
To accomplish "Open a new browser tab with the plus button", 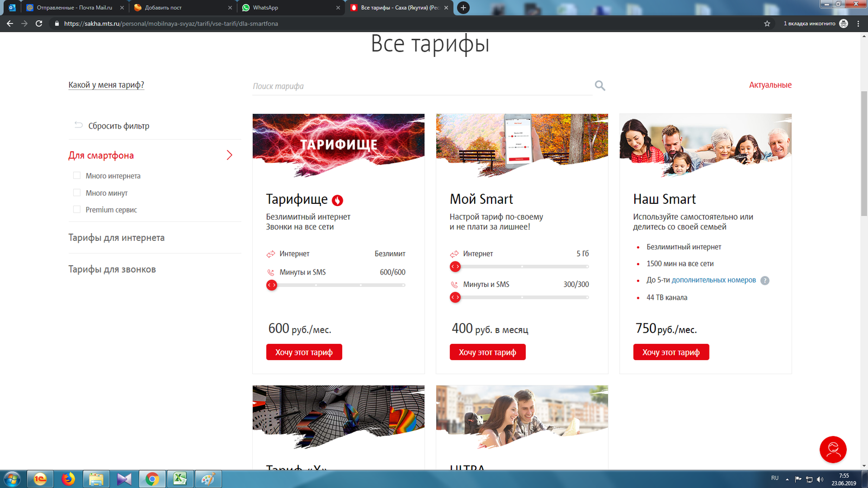I will pos(463,8).
